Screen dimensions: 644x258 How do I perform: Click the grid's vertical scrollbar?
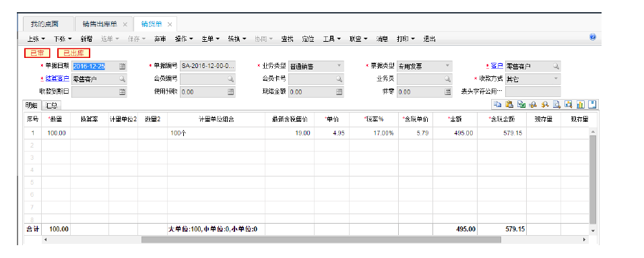point(593,181)
